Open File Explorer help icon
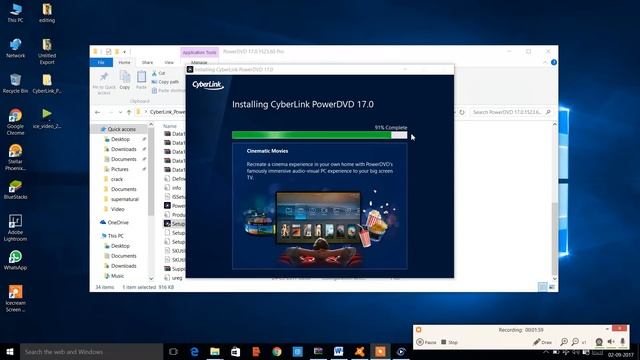Screen dimensions: 640x360 (553, 62)
